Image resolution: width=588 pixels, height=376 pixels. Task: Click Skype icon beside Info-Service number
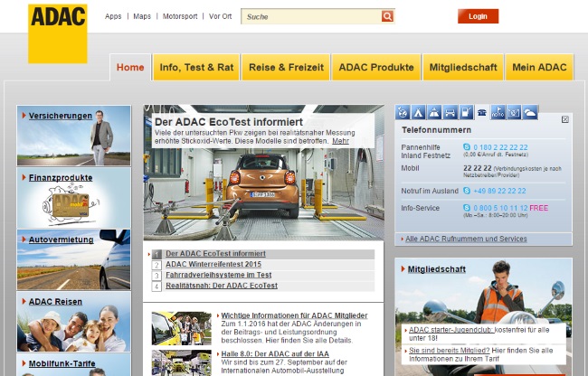[x=467, y=208]
